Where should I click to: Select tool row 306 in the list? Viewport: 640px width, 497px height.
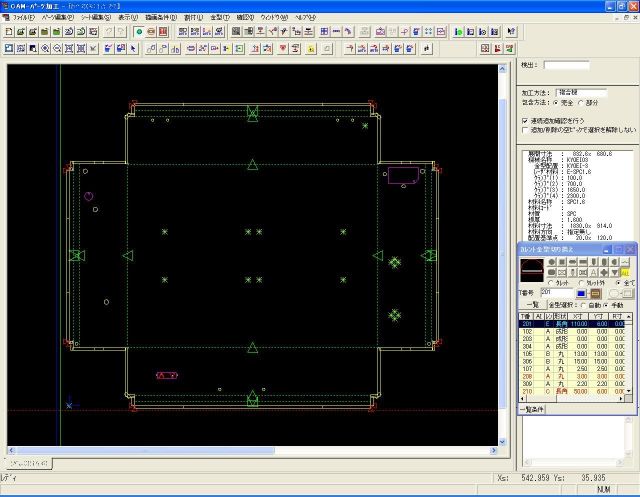(x=572, y=361)
